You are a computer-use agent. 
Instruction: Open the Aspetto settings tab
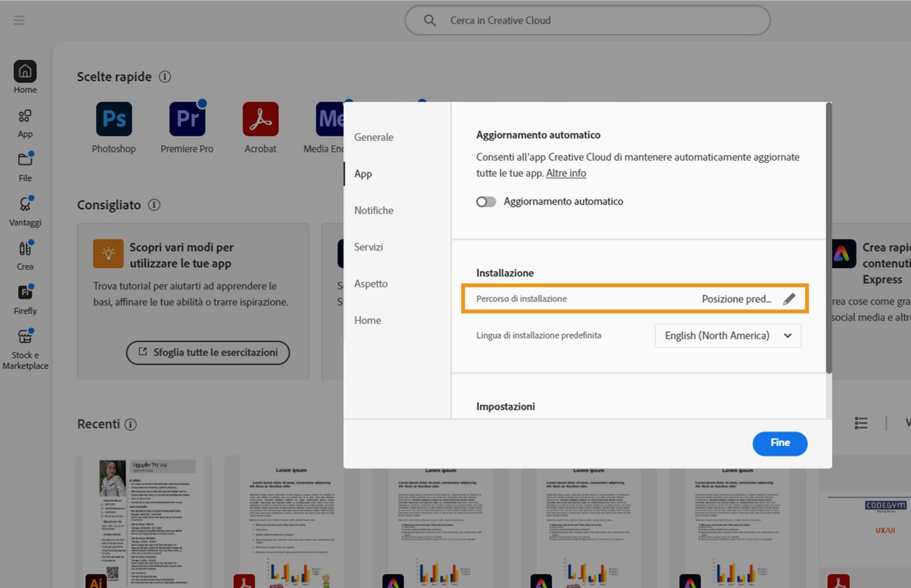(371, 284)
